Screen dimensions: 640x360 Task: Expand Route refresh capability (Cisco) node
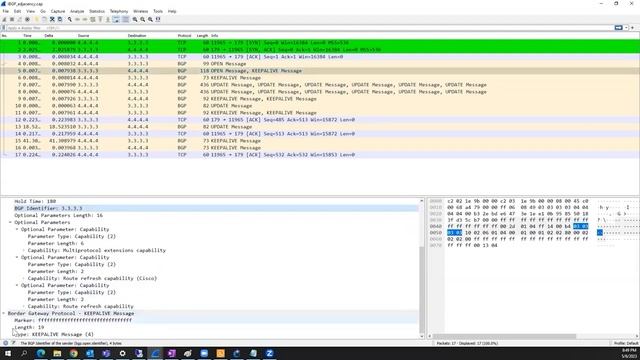point(23,278)
